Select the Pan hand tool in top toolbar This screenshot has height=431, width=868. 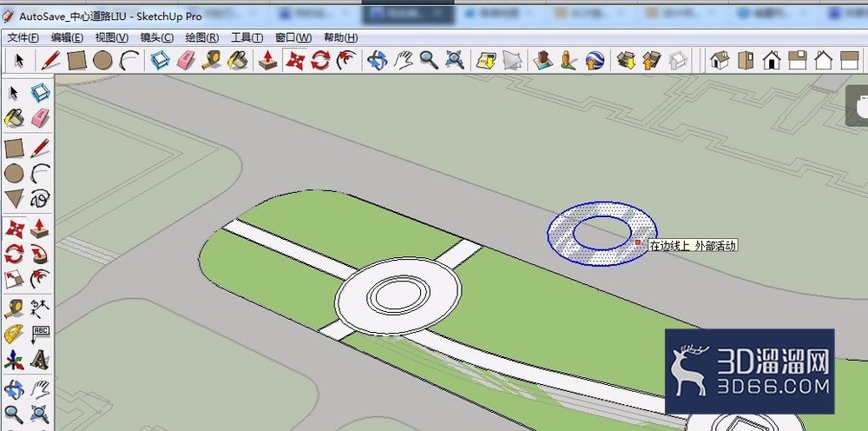pyautogui.click(x=404, y=60)
